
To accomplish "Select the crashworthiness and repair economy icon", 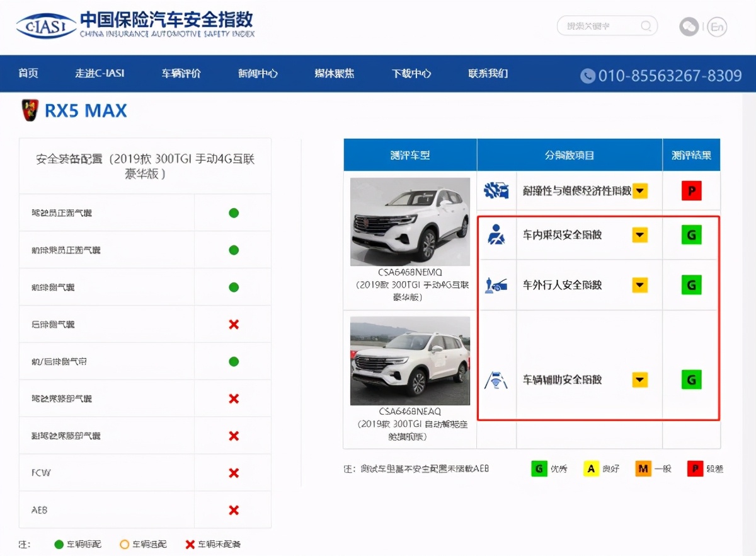I will coord(496,190).
